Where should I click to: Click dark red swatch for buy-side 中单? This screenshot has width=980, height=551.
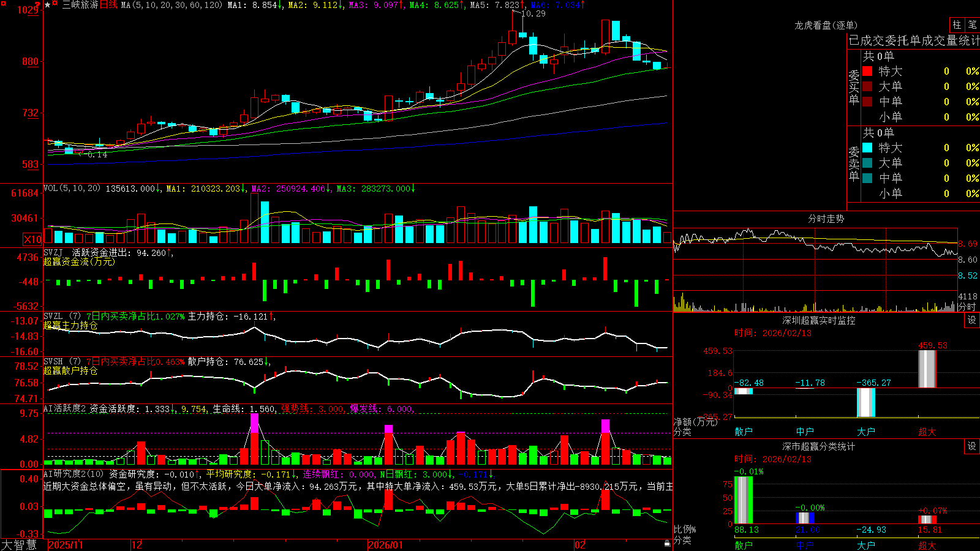point(867,101)
